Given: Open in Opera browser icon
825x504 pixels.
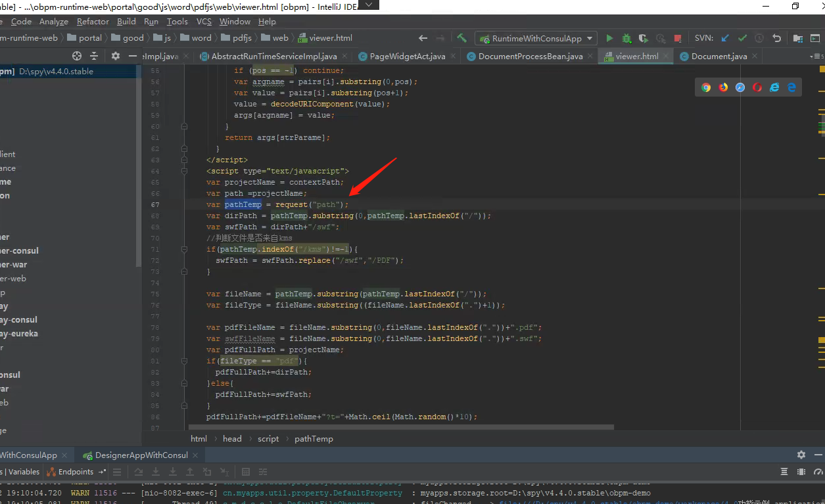Looking at the screenshot, I should (x=757, y=87).
